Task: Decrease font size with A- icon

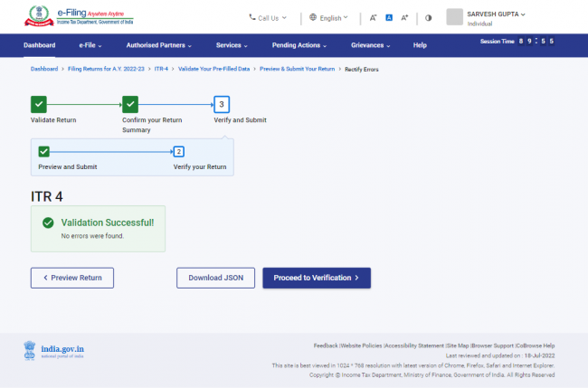Action: (x=373, y=17)
